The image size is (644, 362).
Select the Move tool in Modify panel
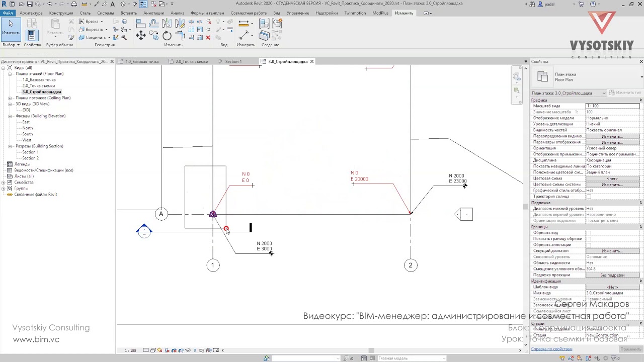point(141,35)
